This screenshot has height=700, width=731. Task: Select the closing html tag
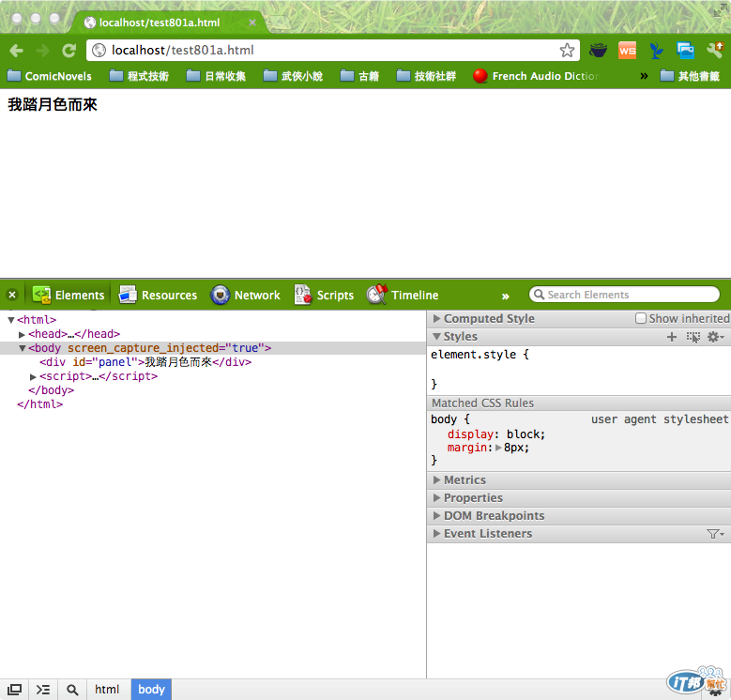tap(39, 404)
